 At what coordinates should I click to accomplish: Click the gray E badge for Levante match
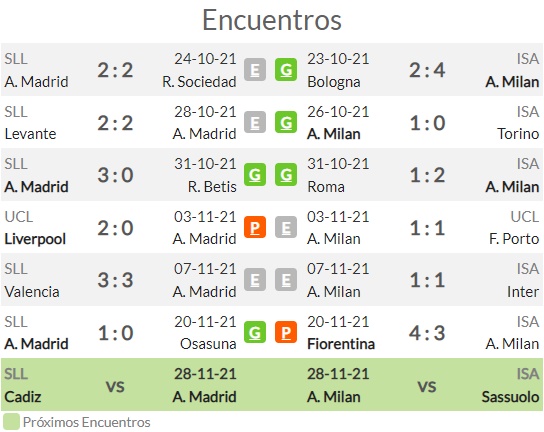pyautogui.click(x=255, y=122)
